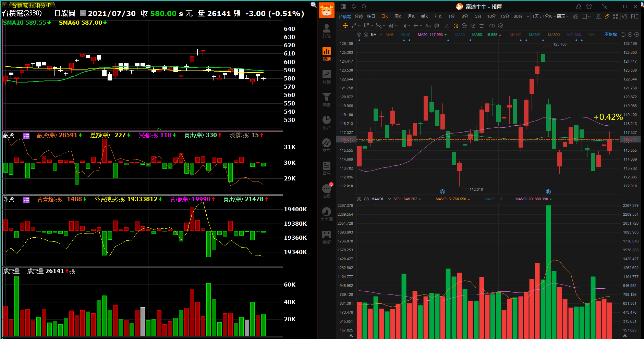Viewport: 644px width, 339px height.
Task: Open MAVOL indicator settings gear
Action: [359, 199]
